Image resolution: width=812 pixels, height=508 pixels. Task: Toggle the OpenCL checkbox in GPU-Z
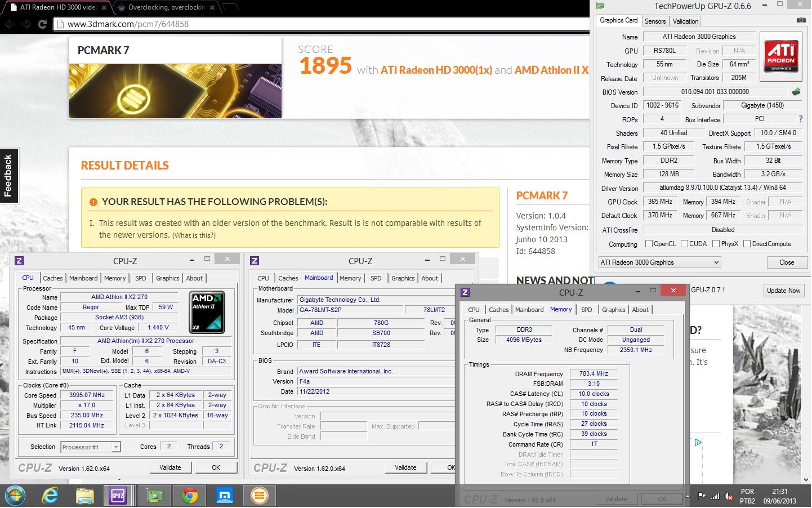click(649, 244)
